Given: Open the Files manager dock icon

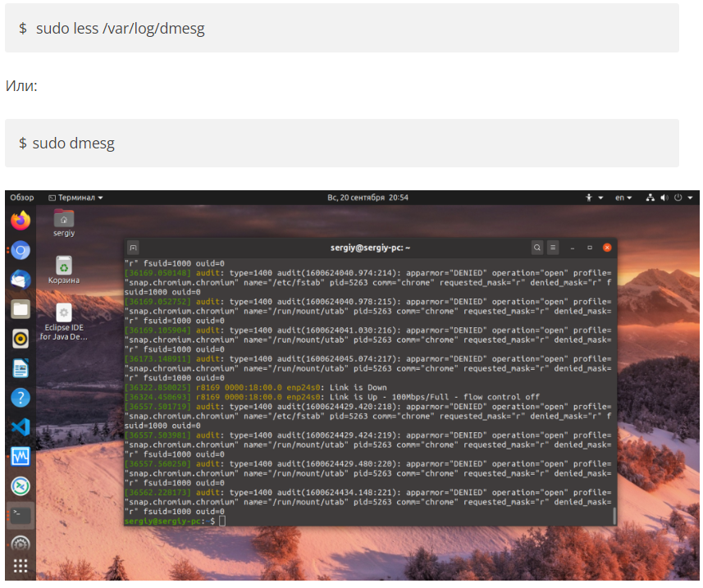Looking at the screenshot, I should tap(21, 309).
